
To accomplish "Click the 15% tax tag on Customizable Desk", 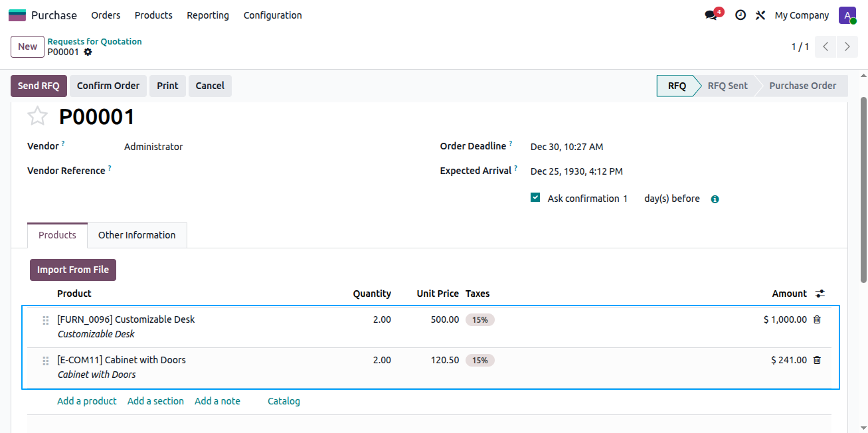I will [x=480, y=319].
